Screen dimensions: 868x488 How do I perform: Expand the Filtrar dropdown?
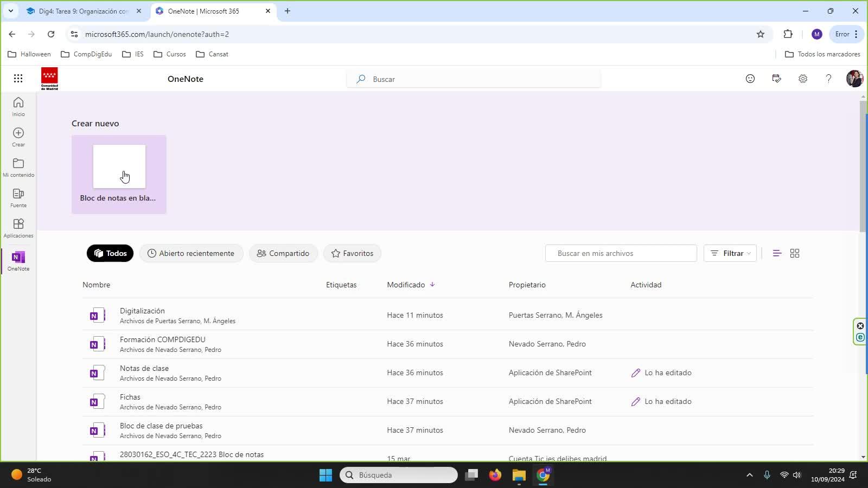[x=730, y=253]
